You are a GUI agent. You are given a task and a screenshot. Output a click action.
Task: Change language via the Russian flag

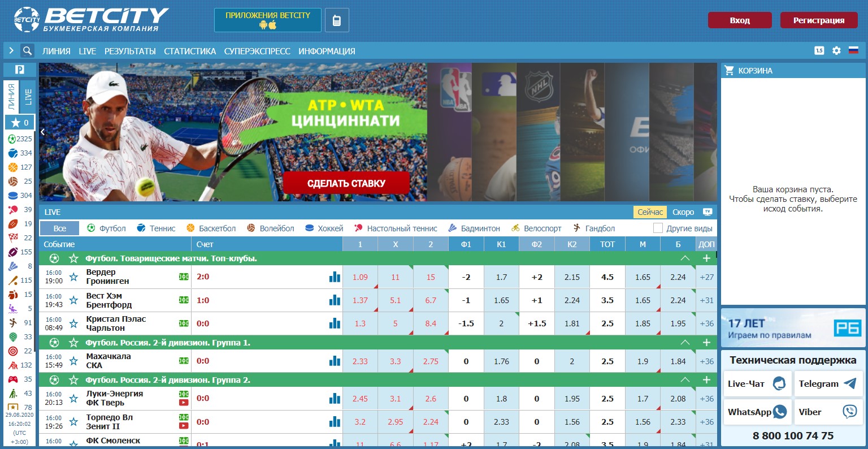point(853,50)
